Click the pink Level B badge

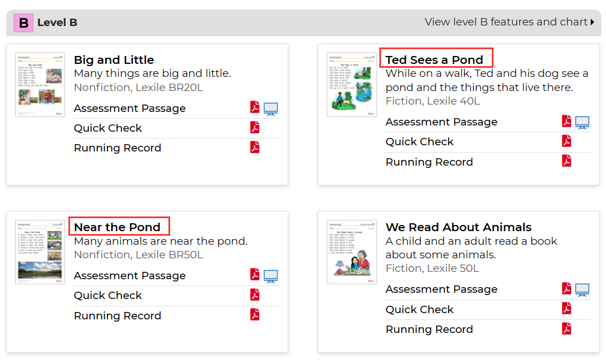click(24, 23)
